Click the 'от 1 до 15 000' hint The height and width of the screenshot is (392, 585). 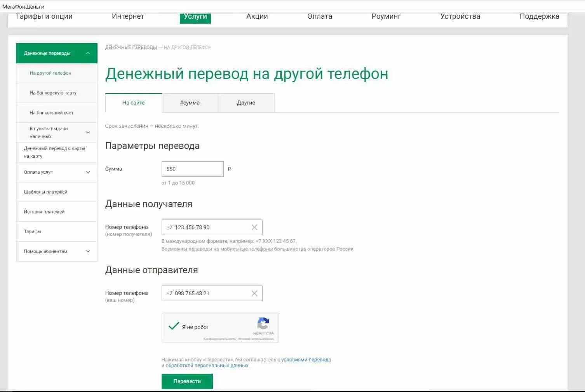(178, 183)
